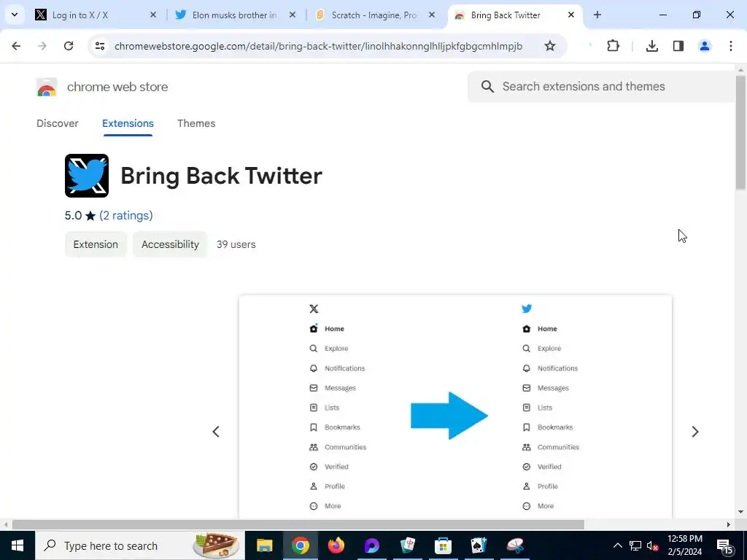Screen dimensions: 747x560
Task: Show the next screenshot in carousel
Action: click(695, 432)
